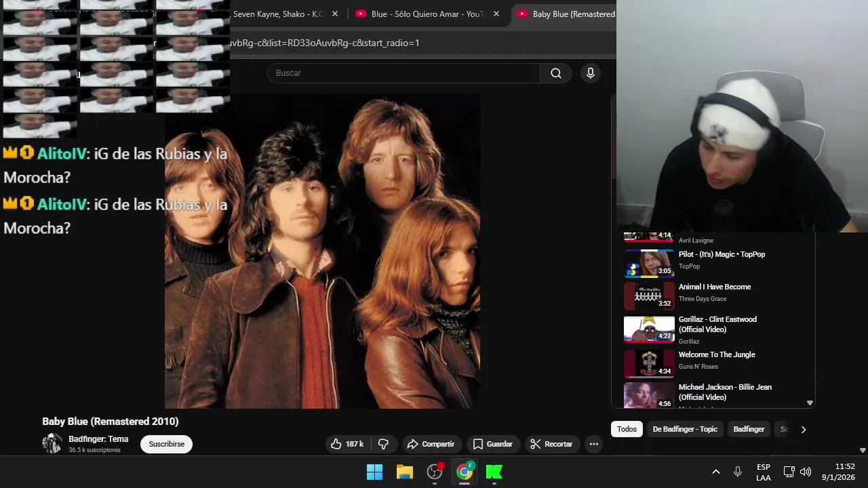Open the Windows Start menu
This screenshot has height=488, width=868.
coord(374,472)
